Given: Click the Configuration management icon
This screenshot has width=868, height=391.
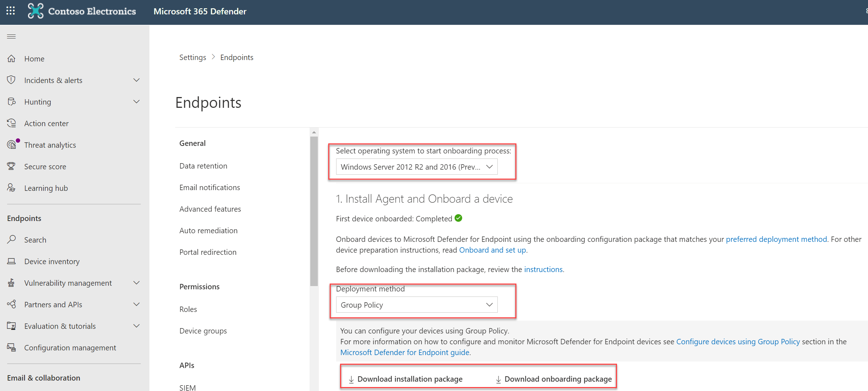Looking at the screenshot, I should (x=11, y=347).
